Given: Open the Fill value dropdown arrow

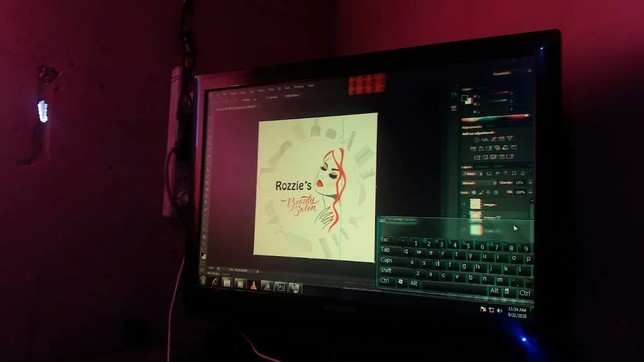Looking at the screenshot, I should coord(531,192).
